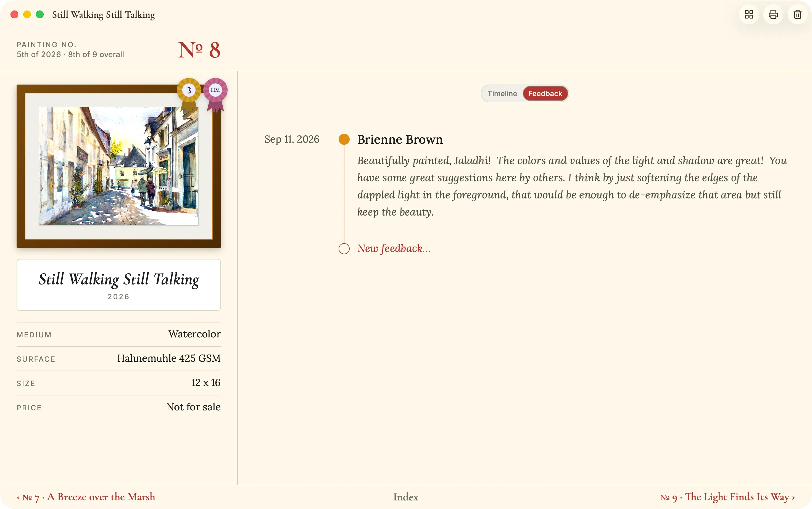812x509 pixels.
Task: Edit the Price value Not for sale
Action: coord(193,407)
